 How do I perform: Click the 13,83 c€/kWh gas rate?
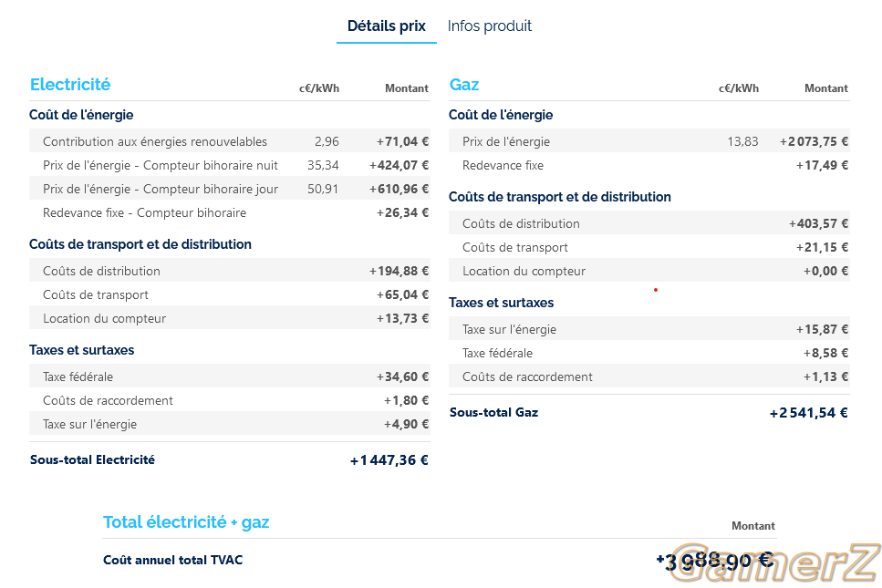click(x=742, y=141)
